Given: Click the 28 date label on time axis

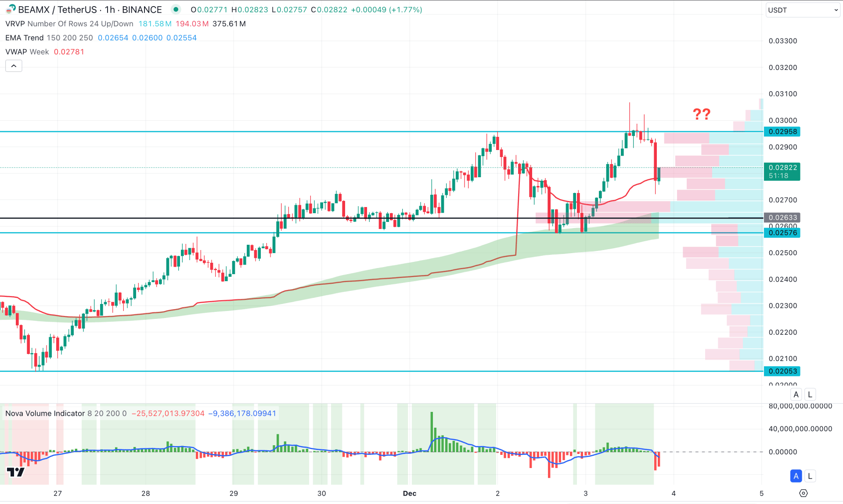Looking at the screenshot, I should point(146,493).
